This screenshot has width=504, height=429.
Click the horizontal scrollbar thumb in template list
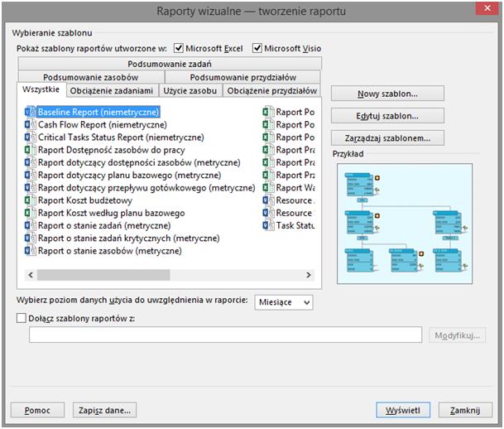pos(103,275)
